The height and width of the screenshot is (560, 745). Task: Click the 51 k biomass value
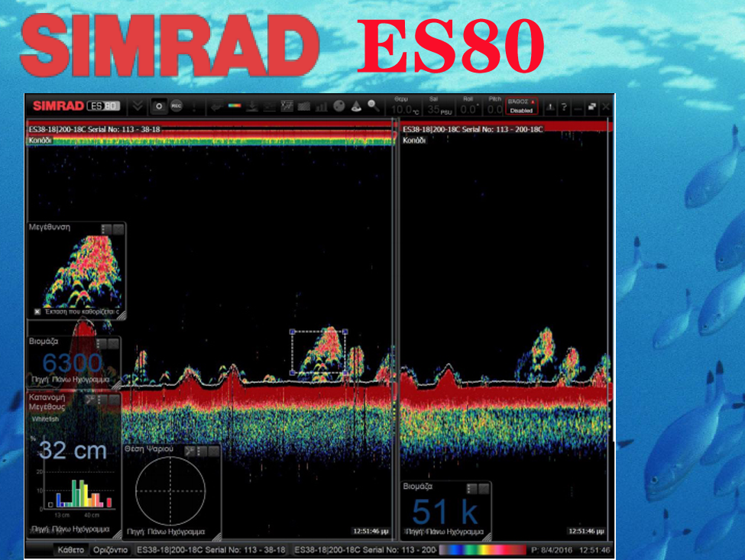coord(445,512)
